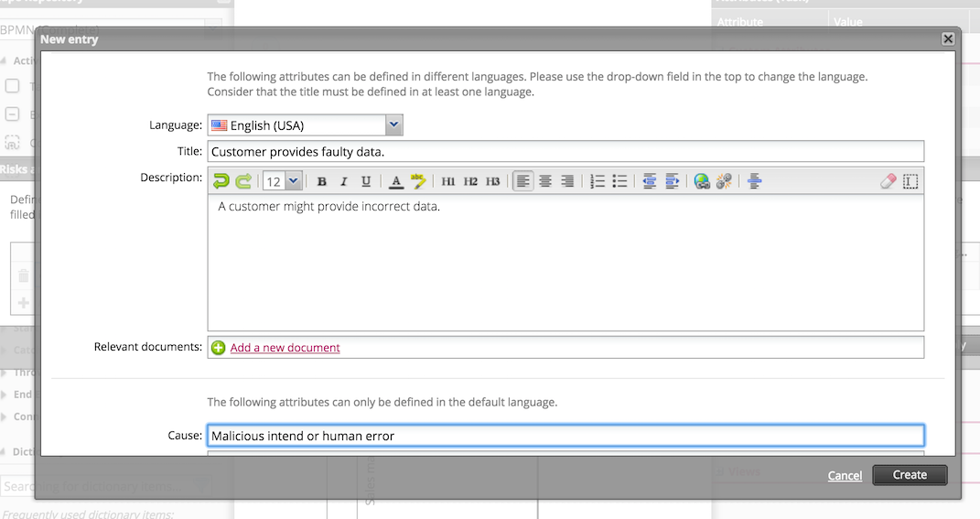
Task: Toggle bold formatting
Action: (322, 181)
